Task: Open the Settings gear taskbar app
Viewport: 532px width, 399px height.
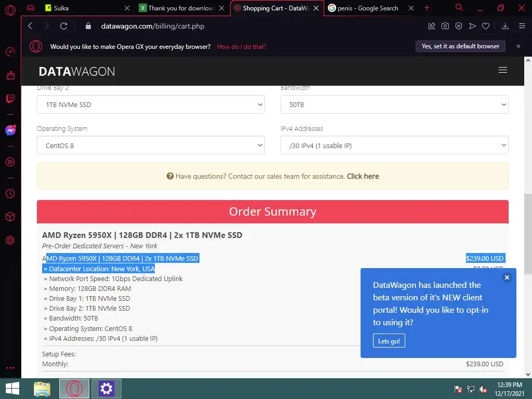Action: click(x=106, y=389)
